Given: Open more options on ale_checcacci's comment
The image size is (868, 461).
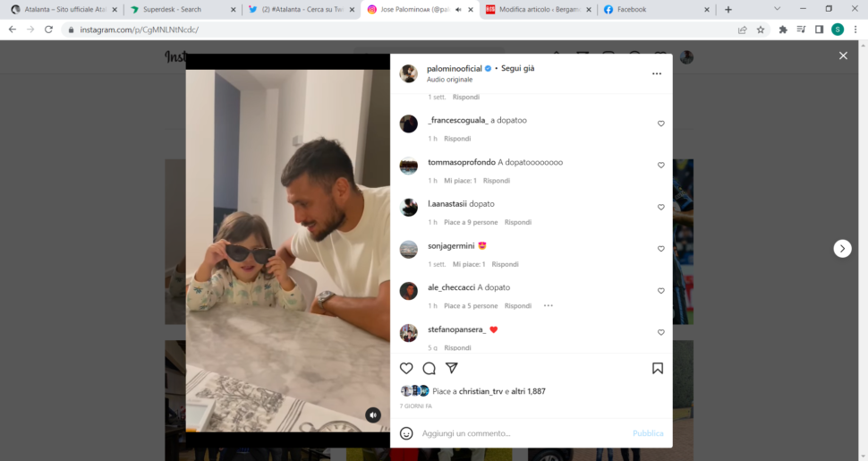Looking at the screenshot, I should click(x=548, y=306).
